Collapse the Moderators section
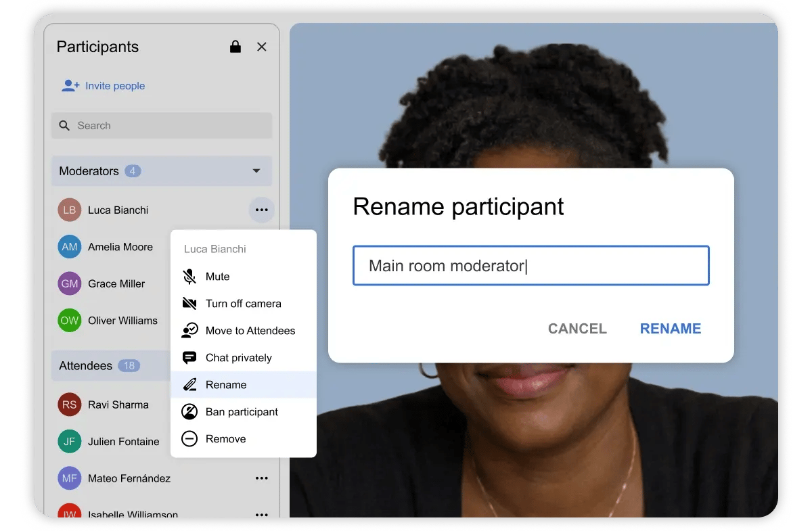 pos(256,171)
